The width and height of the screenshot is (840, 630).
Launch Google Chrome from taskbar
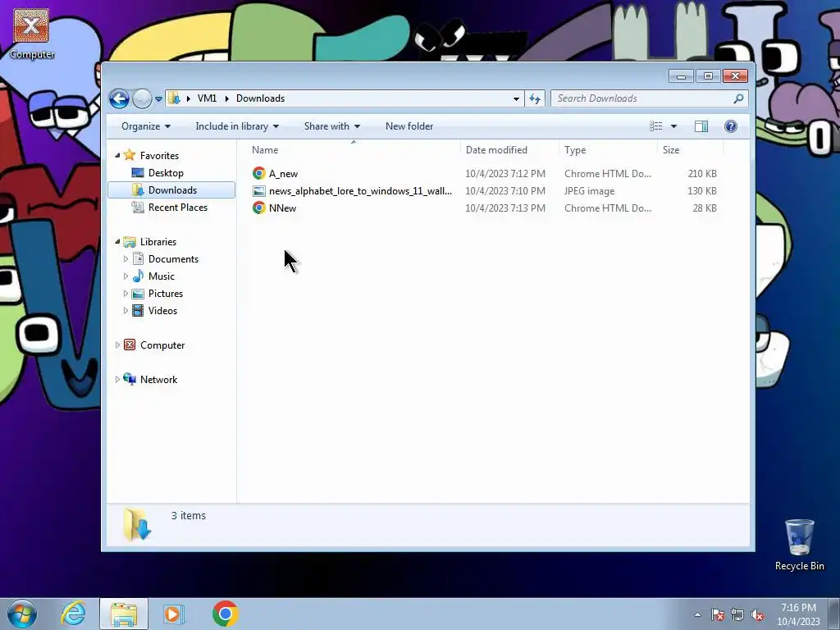point(225,614)
